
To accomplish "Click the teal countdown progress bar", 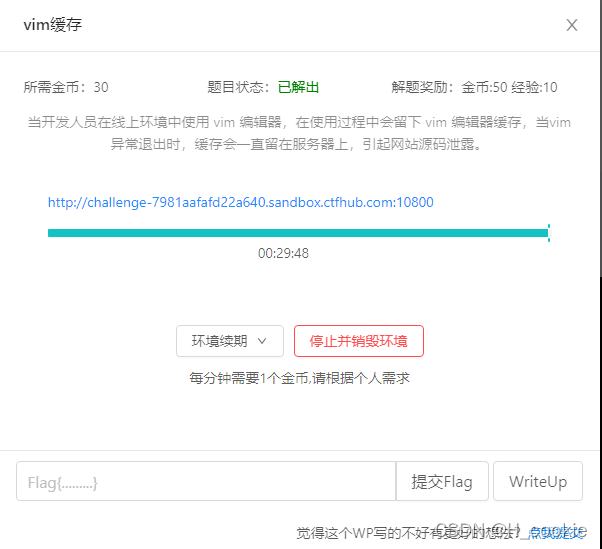I will tap(298, 233).
